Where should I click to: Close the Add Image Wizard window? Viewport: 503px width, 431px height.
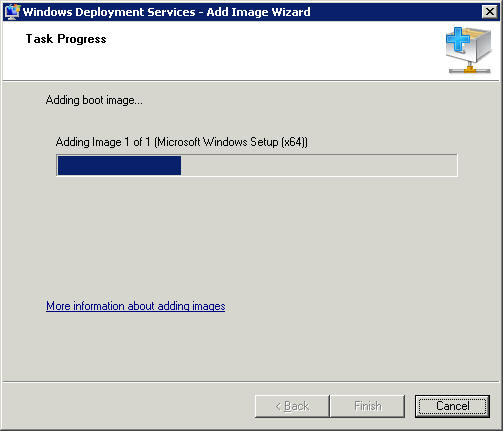pos(490,12)
